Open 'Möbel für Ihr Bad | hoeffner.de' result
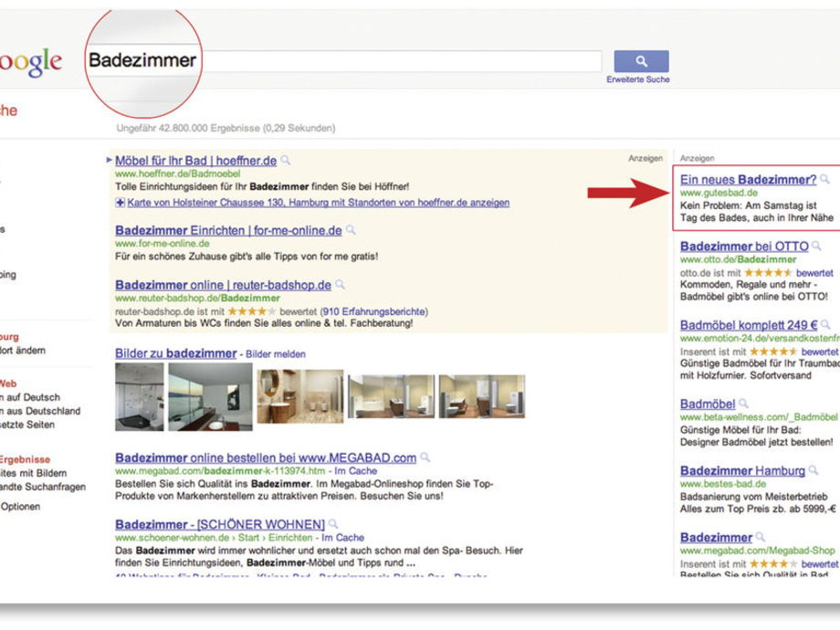Screen dimensions: 840x630 [x=196, y=161]
